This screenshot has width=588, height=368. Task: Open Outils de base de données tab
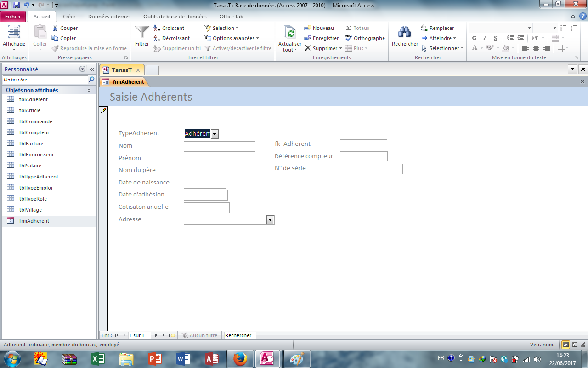click(175, 17)
